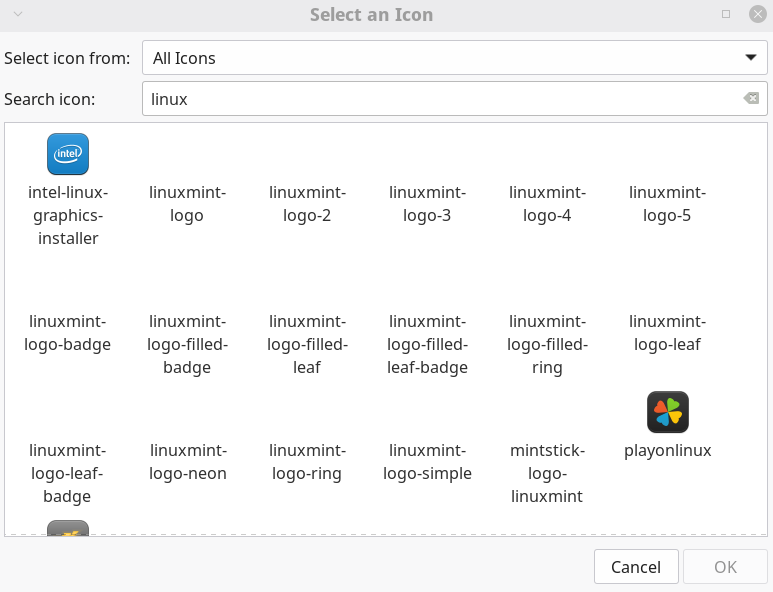Click the partially visible icon at the bottom left

68,528
